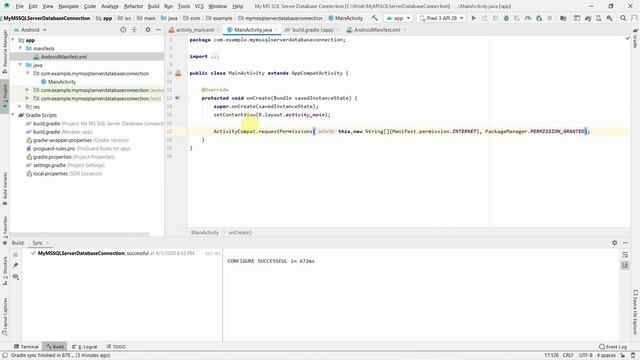Image resolution: width=640 pixels, height=360 pixels.
Task: Click the Stop icon in the toolbar
Action: coord(550,18)
